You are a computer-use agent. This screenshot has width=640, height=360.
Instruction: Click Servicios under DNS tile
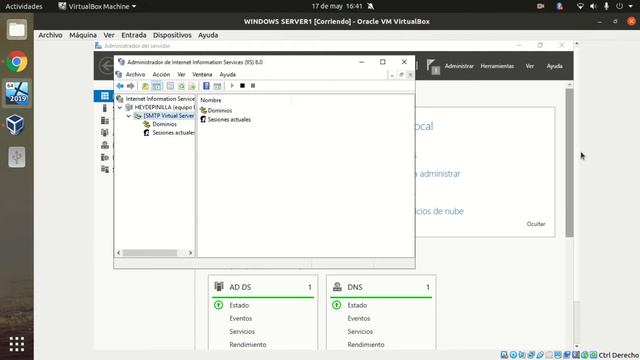(x=360, y=331)
